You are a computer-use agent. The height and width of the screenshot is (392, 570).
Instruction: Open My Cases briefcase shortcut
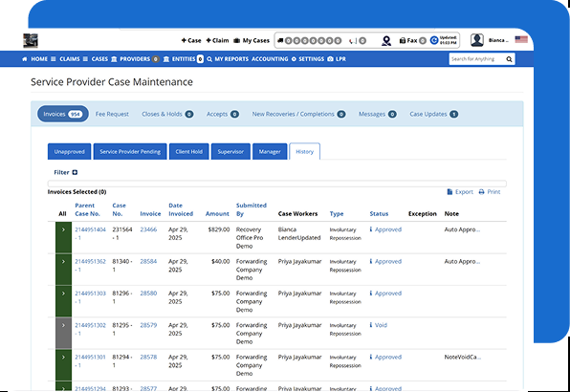coord(252,40)
